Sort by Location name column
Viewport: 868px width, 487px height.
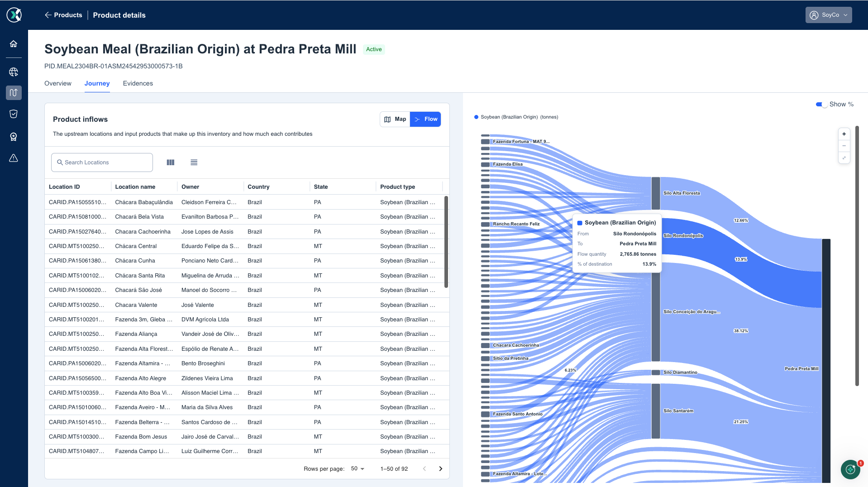coord(135,187)
